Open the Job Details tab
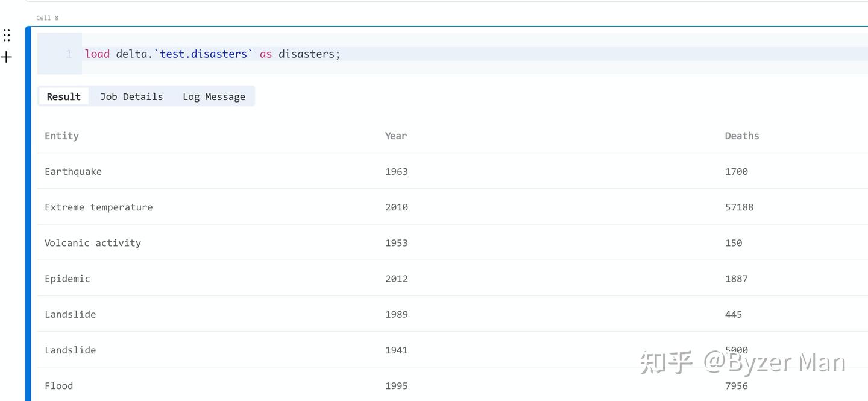This screenshot has height=401, width=868. pyautogui.click(x=131, y=96)
